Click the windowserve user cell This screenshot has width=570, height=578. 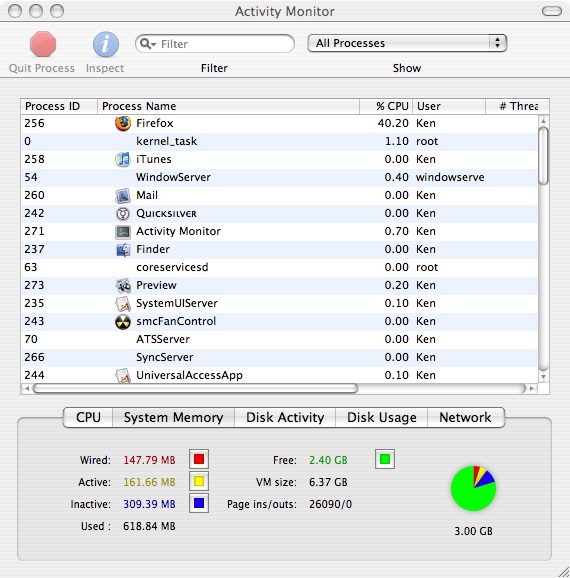(450, 177)
